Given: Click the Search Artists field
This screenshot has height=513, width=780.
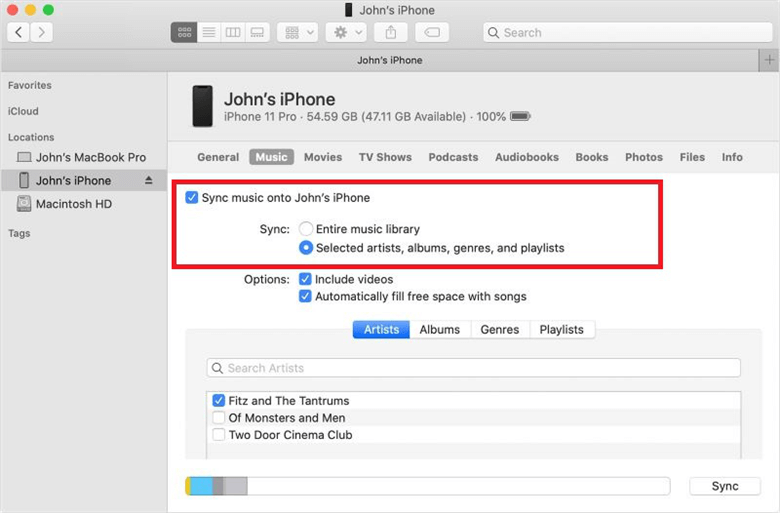Looking at the screenshot, I should pos(473,368).
